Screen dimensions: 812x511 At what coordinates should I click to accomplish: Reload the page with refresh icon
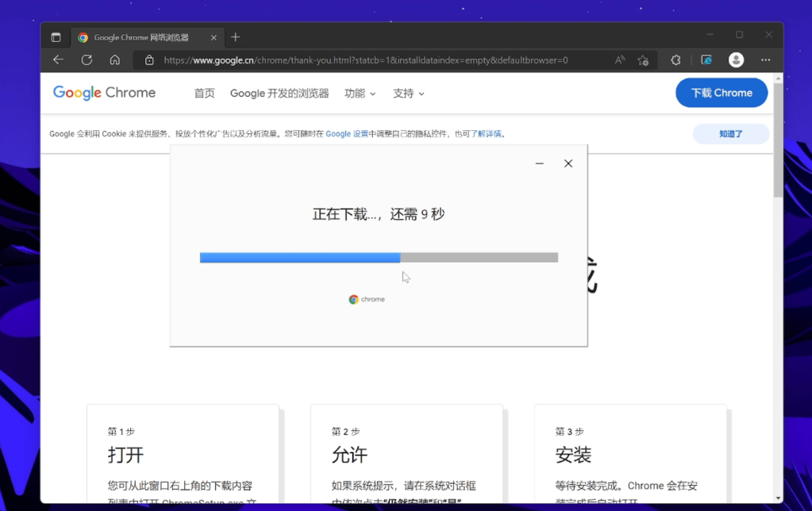click(x=87, y=60)
